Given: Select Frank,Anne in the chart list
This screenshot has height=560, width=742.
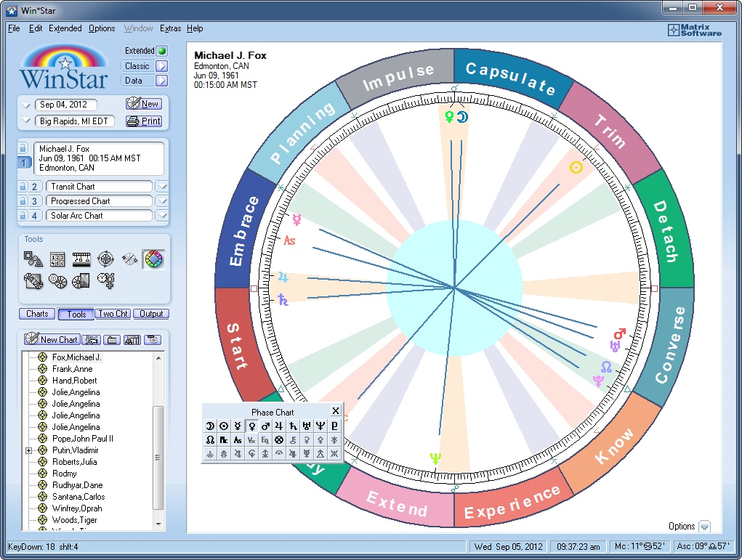Looking at the screenshot, I should (x=73, y=369).
